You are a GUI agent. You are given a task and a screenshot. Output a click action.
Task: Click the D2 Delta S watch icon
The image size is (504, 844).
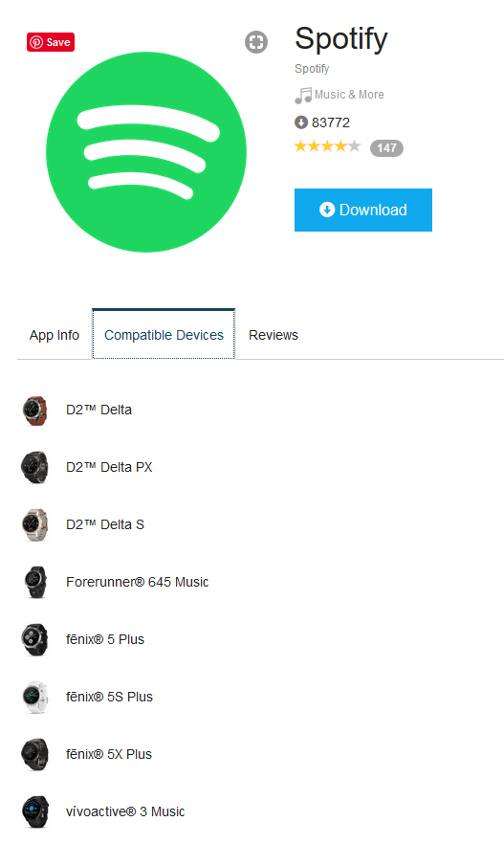35,524
